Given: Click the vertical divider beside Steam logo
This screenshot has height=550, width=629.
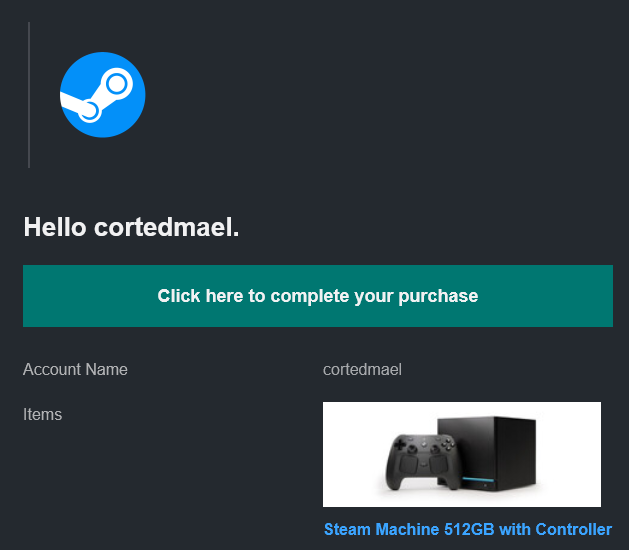Looking at the screenshot, I should 29,95.
